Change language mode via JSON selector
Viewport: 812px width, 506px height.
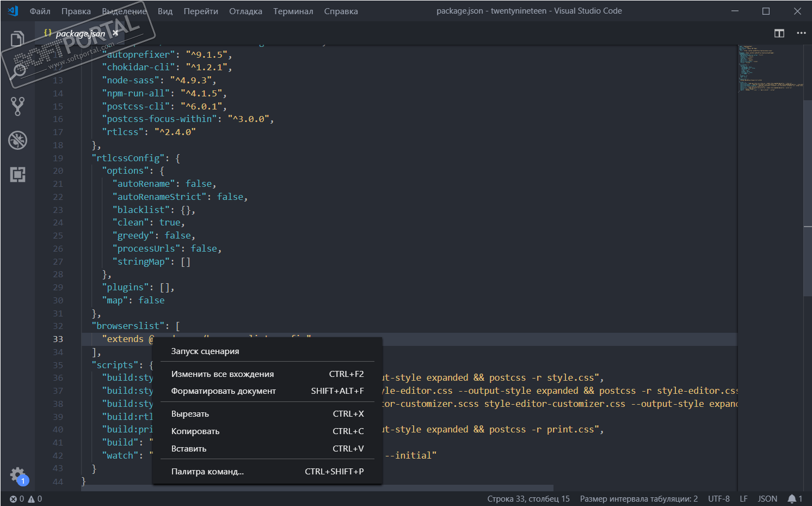[x=767, y=498]
